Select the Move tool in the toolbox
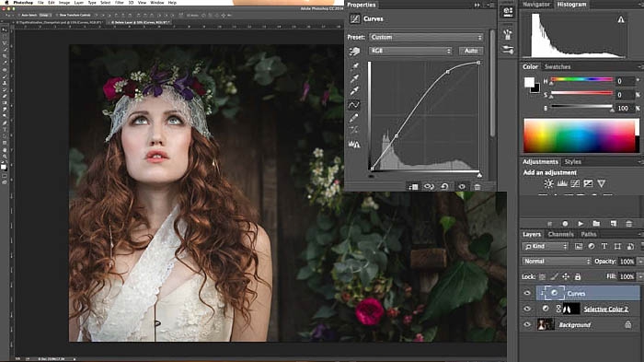This screenshot has width=644, height=362. pos(5,30)
